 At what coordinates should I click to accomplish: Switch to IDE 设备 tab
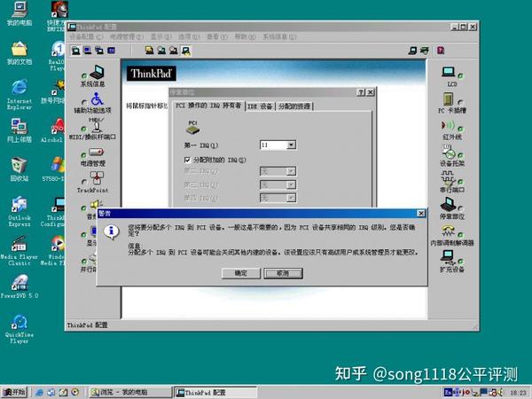point(260,106)
